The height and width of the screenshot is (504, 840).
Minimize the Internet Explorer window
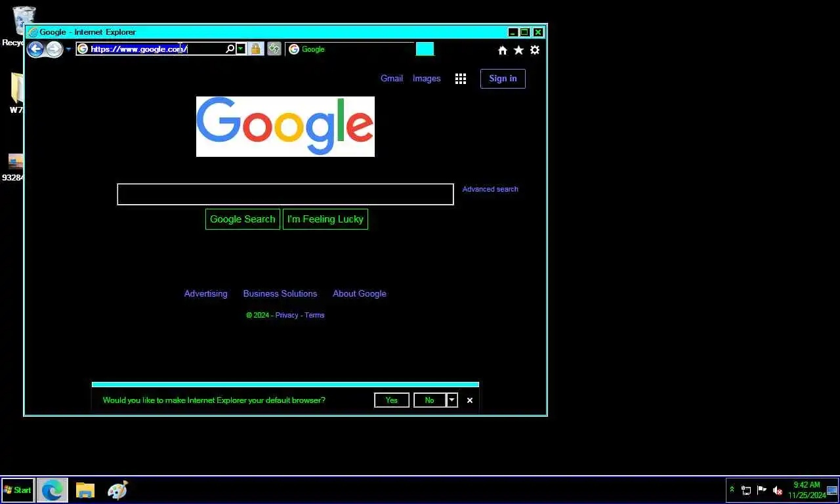(x=513, y=32)
